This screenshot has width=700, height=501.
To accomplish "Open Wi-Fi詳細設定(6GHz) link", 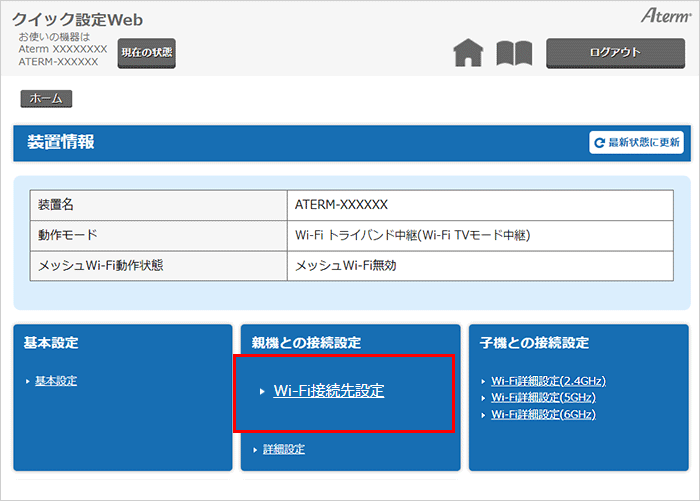I will point(543,414).
